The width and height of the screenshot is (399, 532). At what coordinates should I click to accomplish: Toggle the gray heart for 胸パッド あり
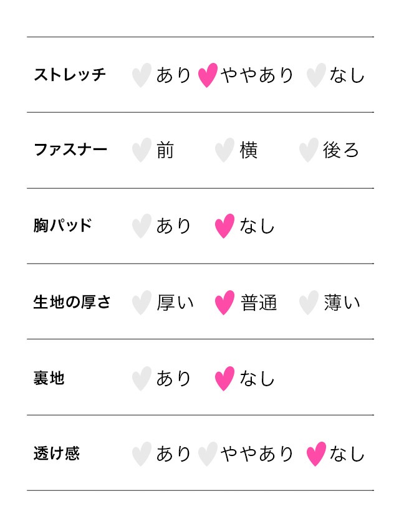click(142, 226)
